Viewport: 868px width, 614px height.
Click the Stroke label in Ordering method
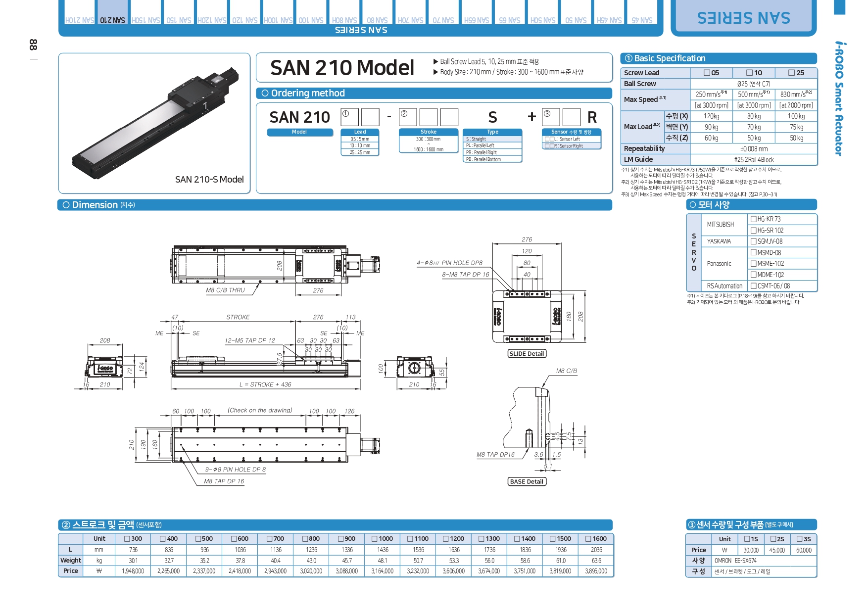[x=429, y=132]
